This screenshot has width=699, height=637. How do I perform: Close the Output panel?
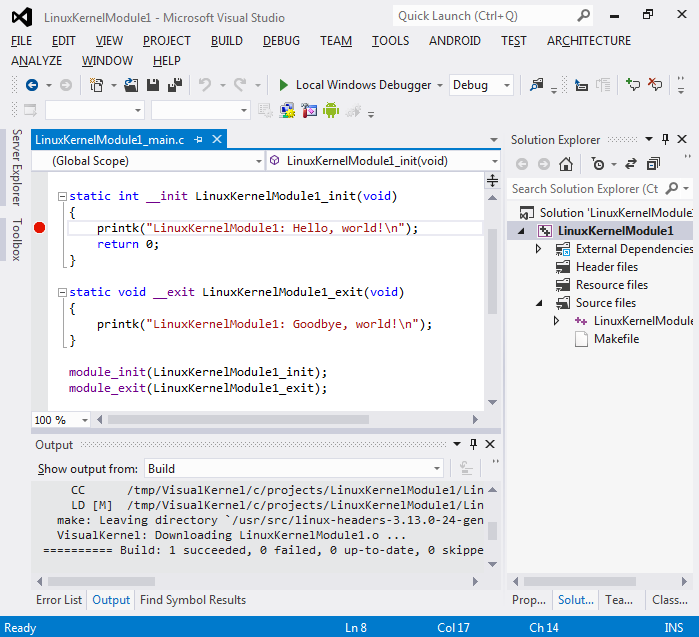coord(490,444)
